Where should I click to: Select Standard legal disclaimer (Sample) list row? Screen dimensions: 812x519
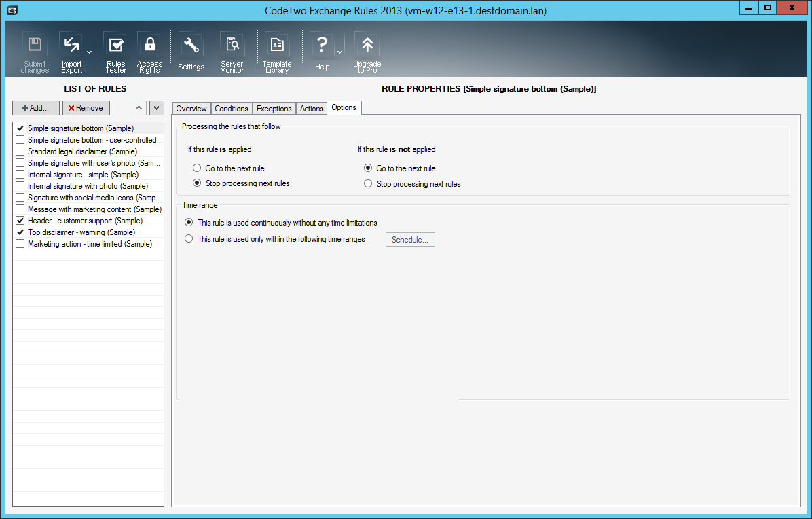click(x=88, y=151)
